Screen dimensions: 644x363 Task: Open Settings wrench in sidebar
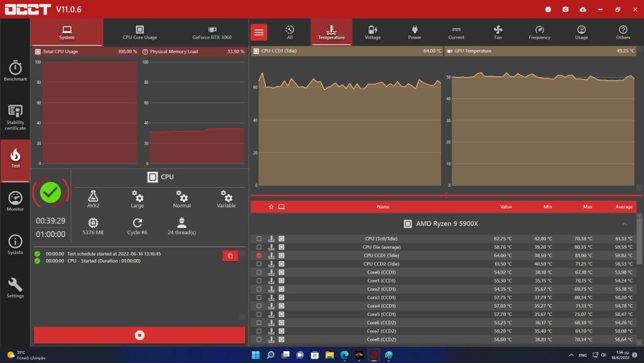point(15,287)
